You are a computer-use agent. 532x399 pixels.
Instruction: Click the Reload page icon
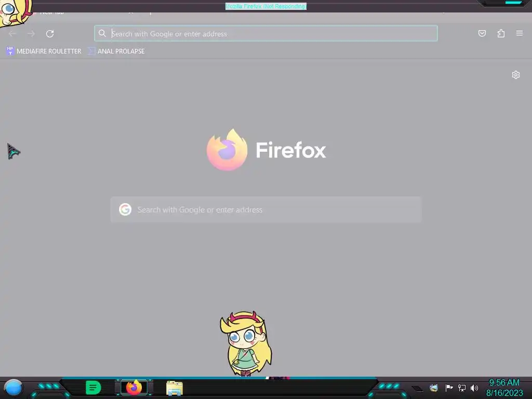50,34
